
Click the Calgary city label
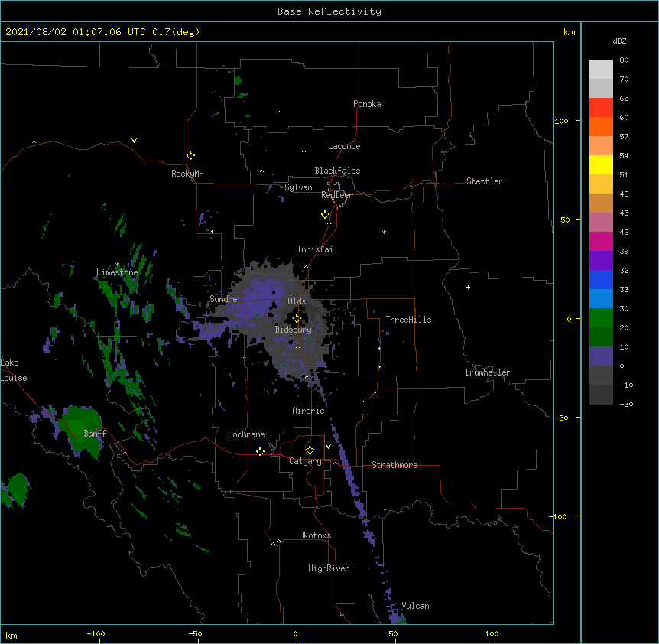tap(305, 461)
